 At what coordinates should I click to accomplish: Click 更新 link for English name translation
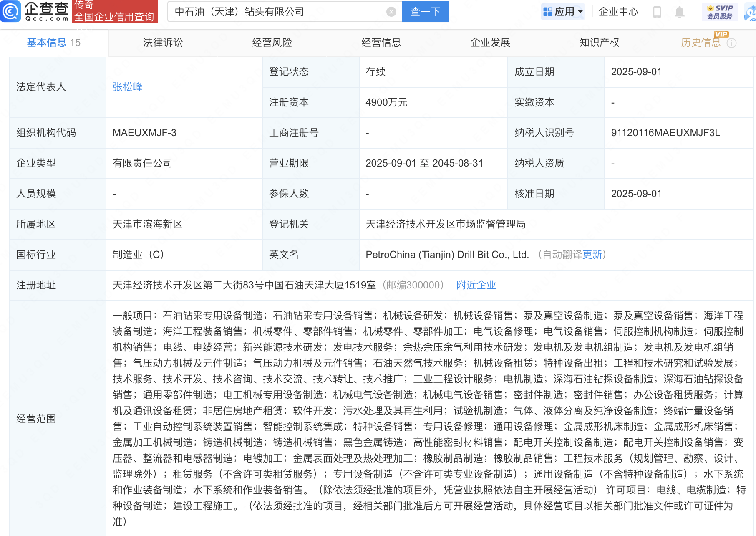point(592,255)
